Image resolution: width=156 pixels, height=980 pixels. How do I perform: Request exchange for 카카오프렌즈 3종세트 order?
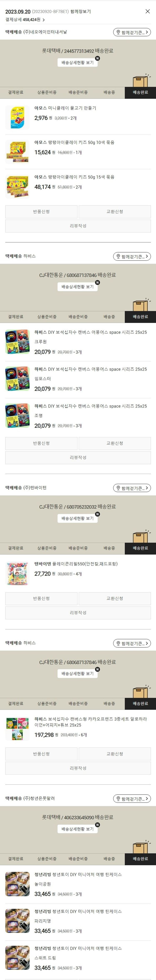click(x=115, y=754)
